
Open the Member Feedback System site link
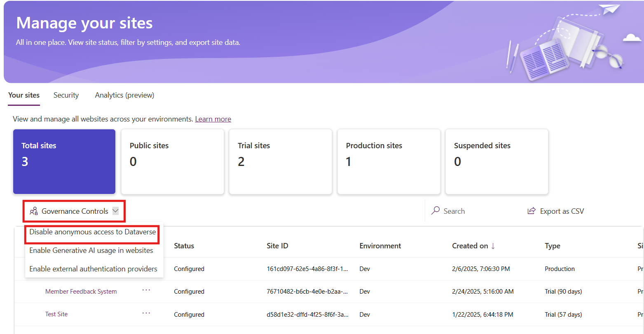[x=81, y=292]
